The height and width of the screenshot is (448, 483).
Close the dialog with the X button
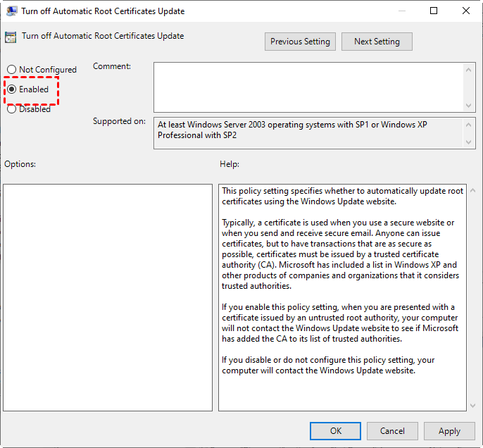(466, 11)
